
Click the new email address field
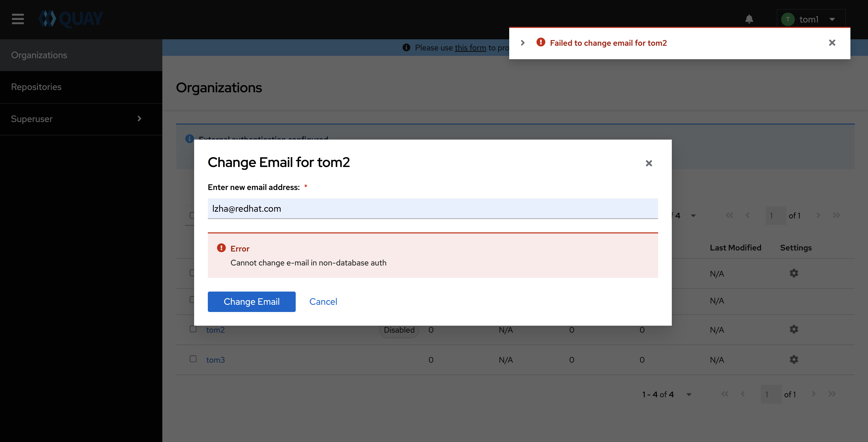pyautogui.click(x=433, y=209)
